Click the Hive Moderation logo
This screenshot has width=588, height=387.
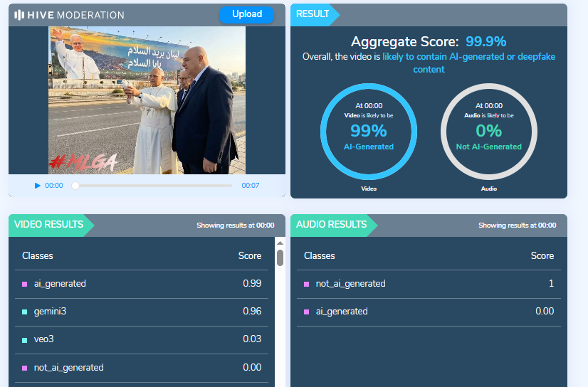[x=69, y=15]
